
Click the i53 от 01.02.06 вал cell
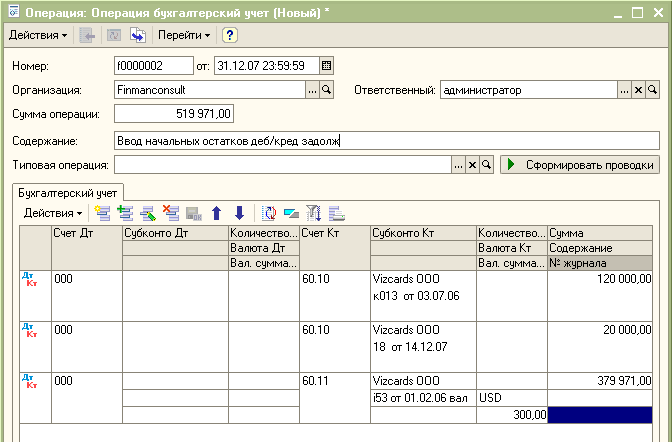[423, 398]
